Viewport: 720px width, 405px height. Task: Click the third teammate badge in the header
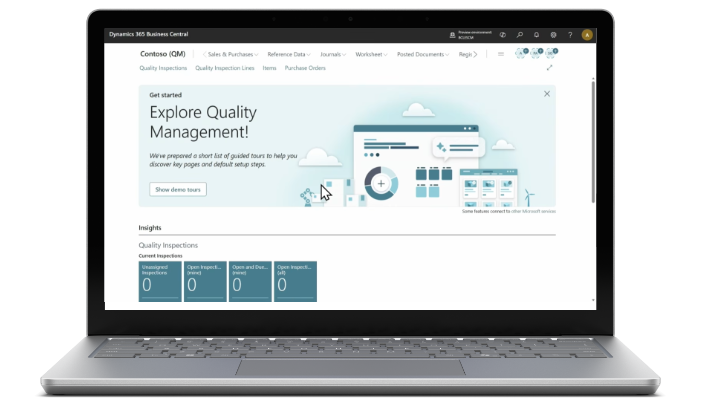click(551, 53)
